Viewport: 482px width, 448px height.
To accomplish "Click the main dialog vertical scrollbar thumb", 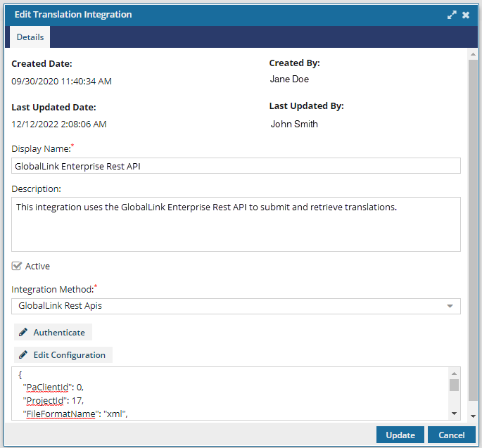I will [473, 231].
